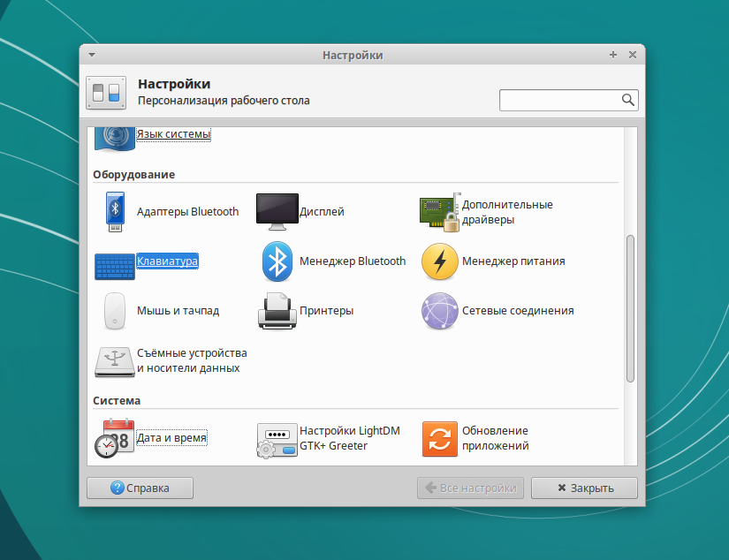Open the orange software update icon
Screen dimensions: 729x560
click(440, 439)
